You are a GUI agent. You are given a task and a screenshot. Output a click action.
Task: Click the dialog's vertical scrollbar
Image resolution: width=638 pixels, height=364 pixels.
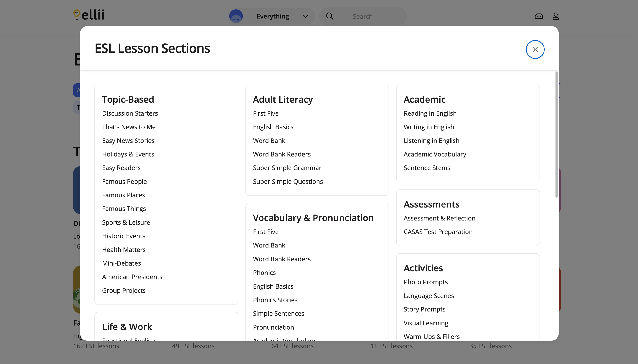556,135
